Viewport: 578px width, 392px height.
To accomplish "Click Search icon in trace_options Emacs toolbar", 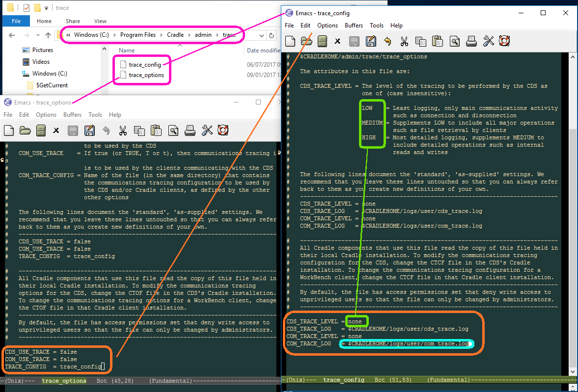I will coord(173,131).
